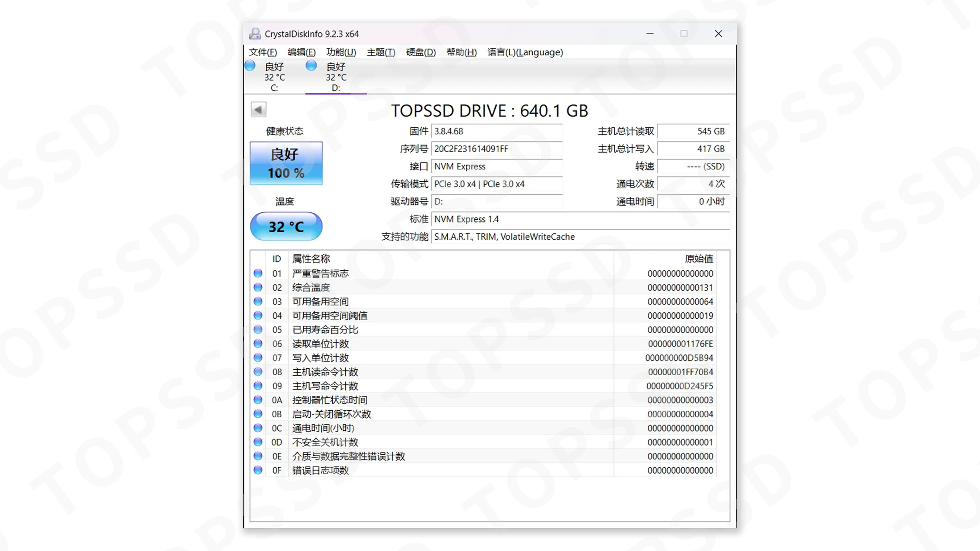Click status orb for 0D 不安全关机计数
This screenshot has width=980, height=551.
[x=258, y=442]
